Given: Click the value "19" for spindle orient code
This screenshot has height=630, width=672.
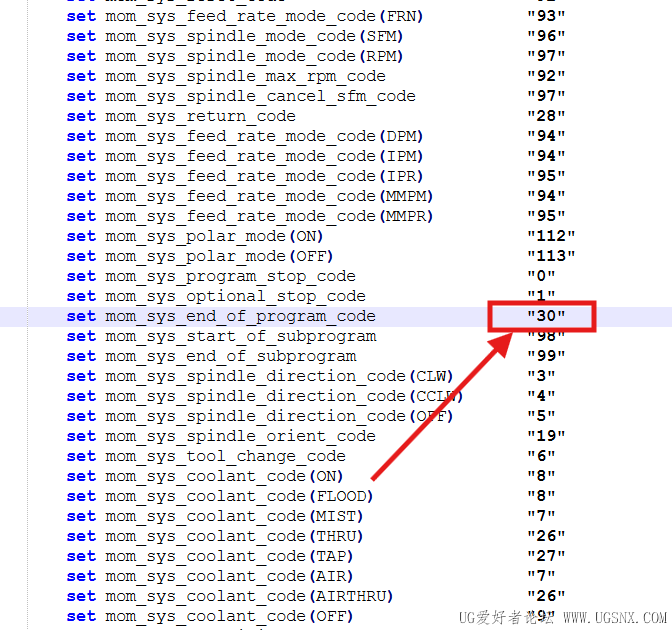Looking at the screenshot, I should [x=546, y=436].
